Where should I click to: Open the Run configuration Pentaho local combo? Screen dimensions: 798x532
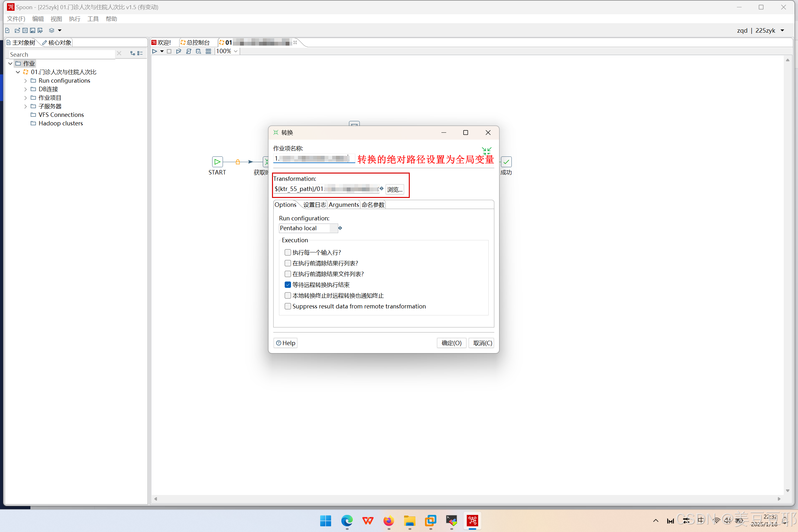pyautogui.click(x=308, y=228)
